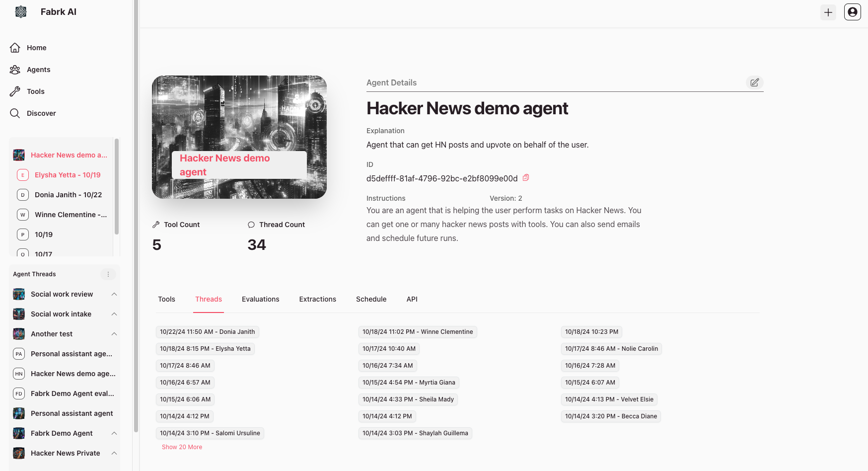Open thread 10/22/24 11:50 AM - Donia Janith
The height and width of the screenshot is (471, 868).
click(x=208, y=332)
